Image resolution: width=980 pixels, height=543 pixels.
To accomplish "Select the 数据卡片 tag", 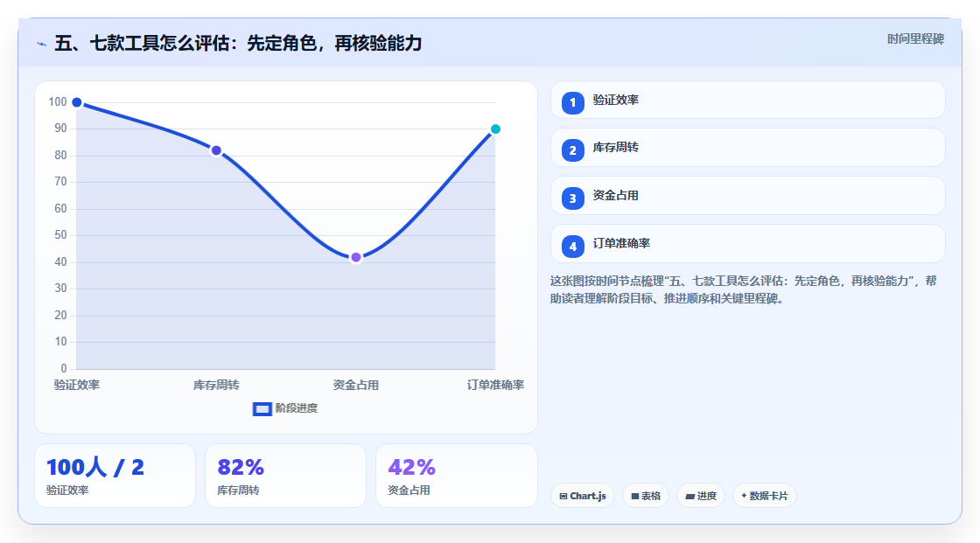I will tap(765, 496).
